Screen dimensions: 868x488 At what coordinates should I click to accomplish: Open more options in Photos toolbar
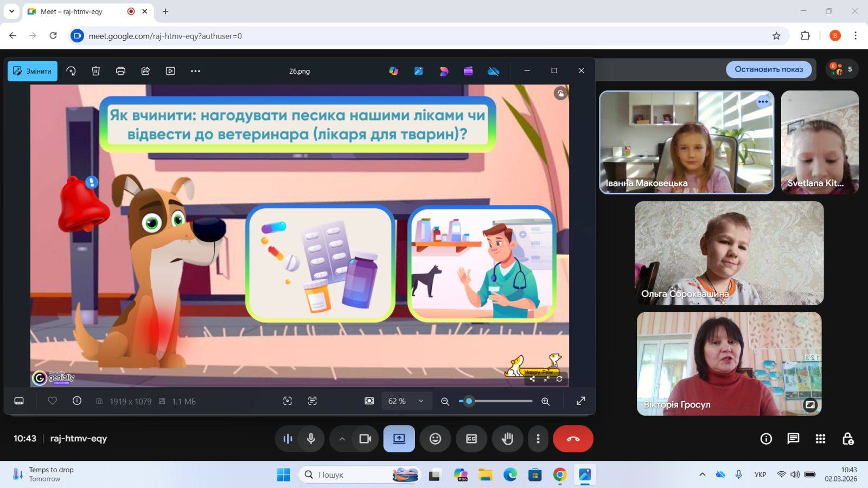(x=195, y=71)
